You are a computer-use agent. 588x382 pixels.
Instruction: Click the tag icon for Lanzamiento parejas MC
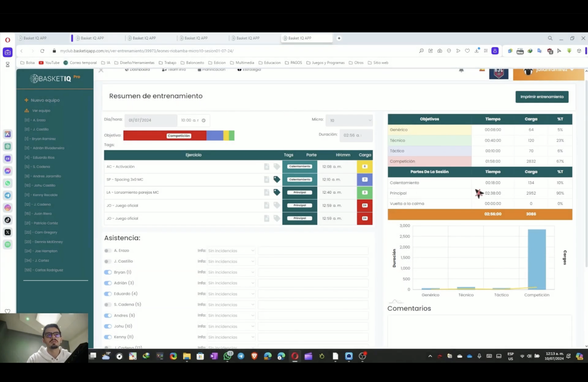pyautogui.click(x=277, y=192)
